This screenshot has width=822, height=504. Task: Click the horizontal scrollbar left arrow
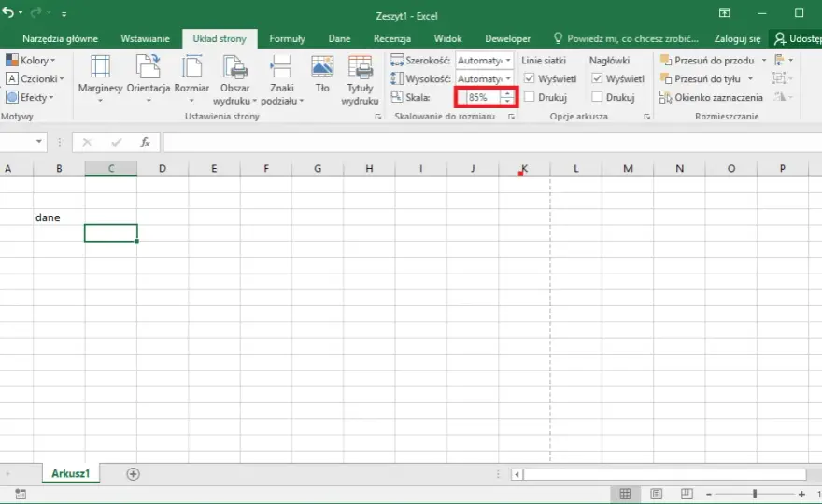(517, 475)
